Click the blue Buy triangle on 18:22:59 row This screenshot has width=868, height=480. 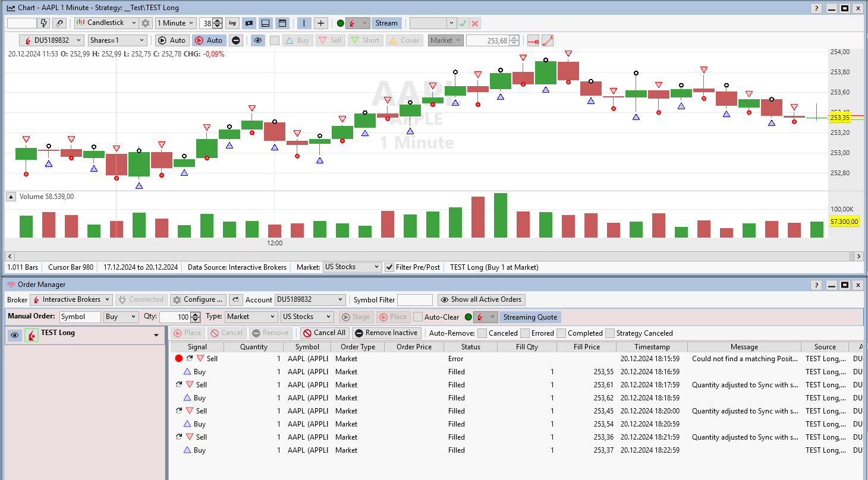[187, 450]
